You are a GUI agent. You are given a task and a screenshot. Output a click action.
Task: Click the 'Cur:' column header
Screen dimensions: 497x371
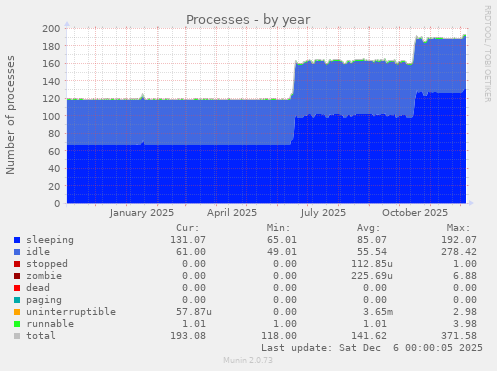point(188,228)
